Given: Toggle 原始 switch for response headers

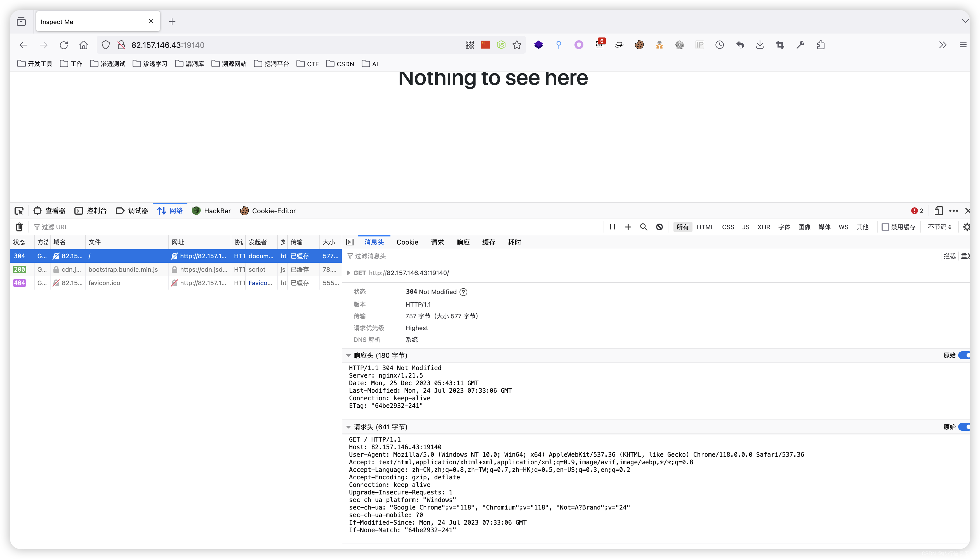Looking at the screenshot, I should 964,355.
